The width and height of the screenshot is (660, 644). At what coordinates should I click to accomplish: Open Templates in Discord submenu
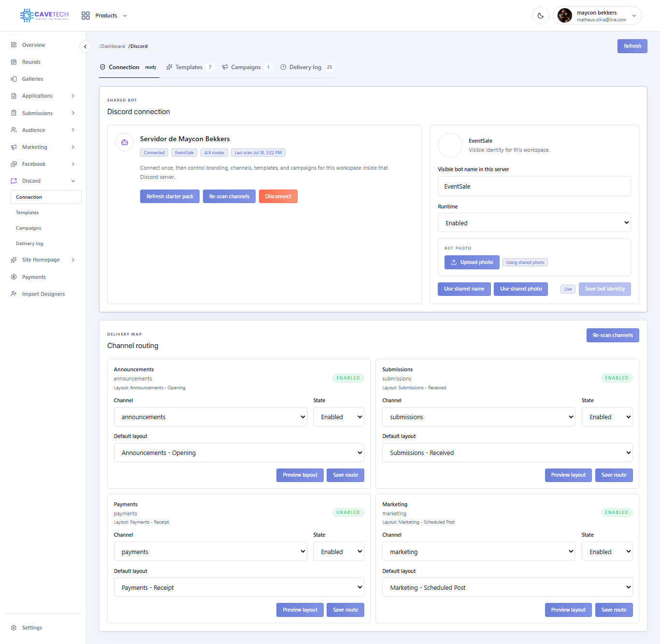point(28,213)
